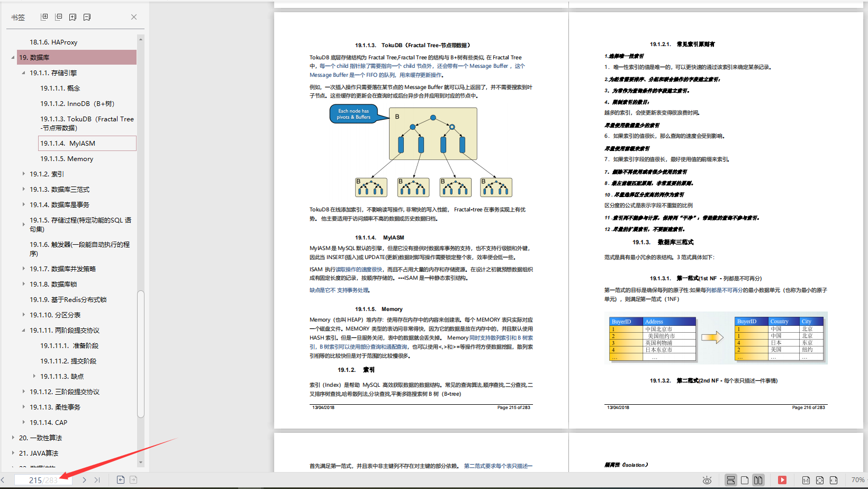Close the 书签 bookmarks panel
The height and width of the screenshot is (489, 868).
coord(134,17)
